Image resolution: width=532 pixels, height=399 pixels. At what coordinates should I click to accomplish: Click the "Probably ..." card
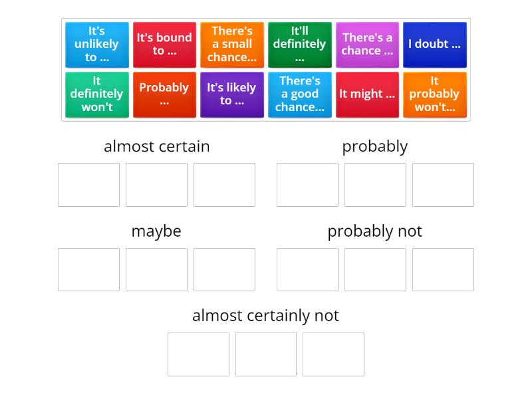[x=164, y=94]
